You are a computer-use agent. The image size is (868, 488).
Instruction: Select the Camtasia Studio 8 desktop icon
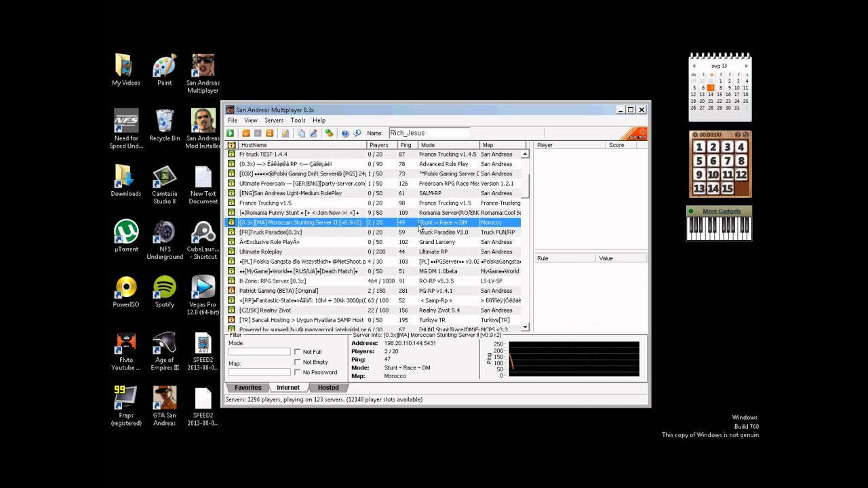click(164, 184)
